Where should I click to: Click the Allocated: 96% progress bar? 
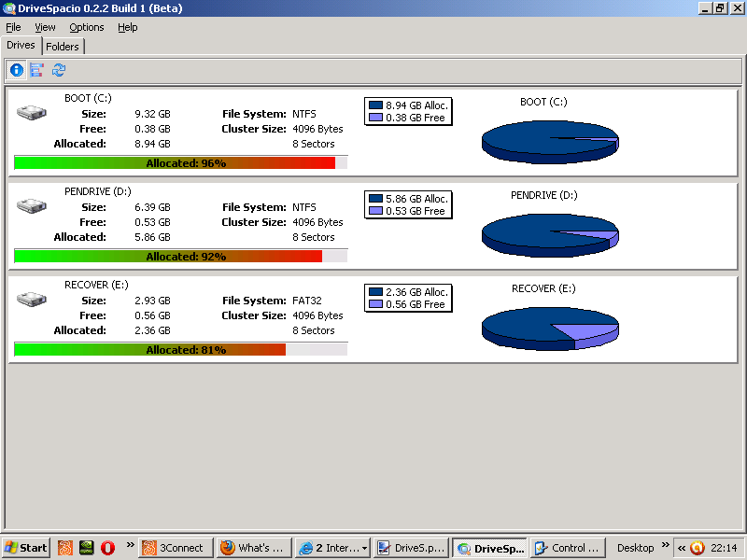point(181,162)
